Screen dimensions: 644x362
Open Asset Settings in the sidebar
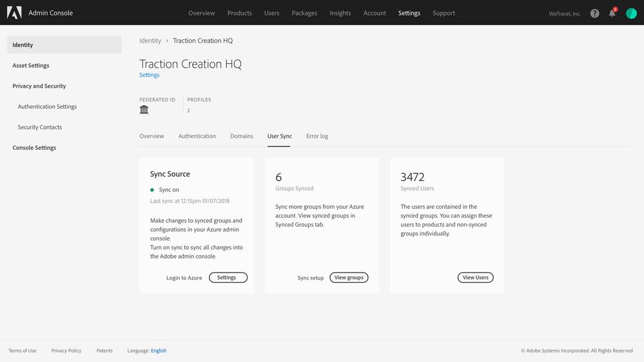click(x=31, y=65)
